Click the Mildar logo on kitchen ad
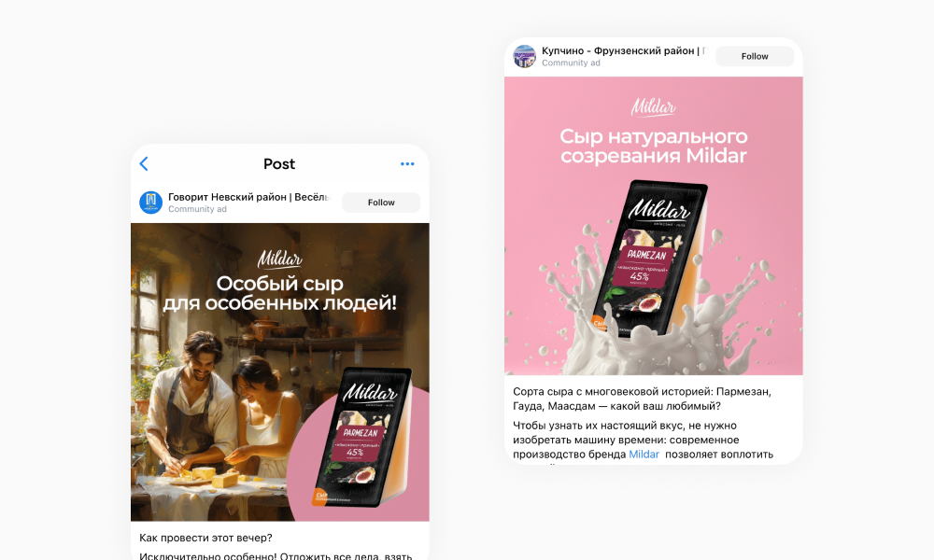Image resolution: width=934 pixels, height=560 pixels. click(280, 259)
